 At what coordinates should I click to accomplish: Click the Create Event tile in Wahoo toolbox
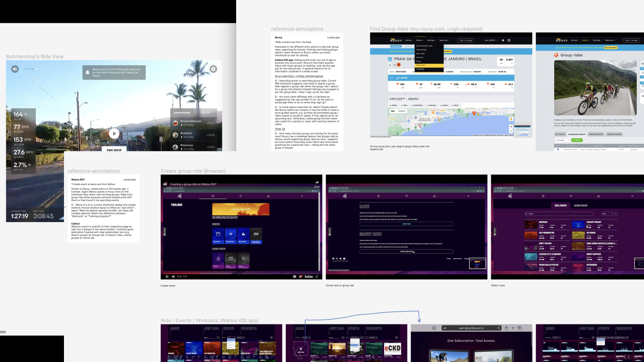(x=231, y=236)
